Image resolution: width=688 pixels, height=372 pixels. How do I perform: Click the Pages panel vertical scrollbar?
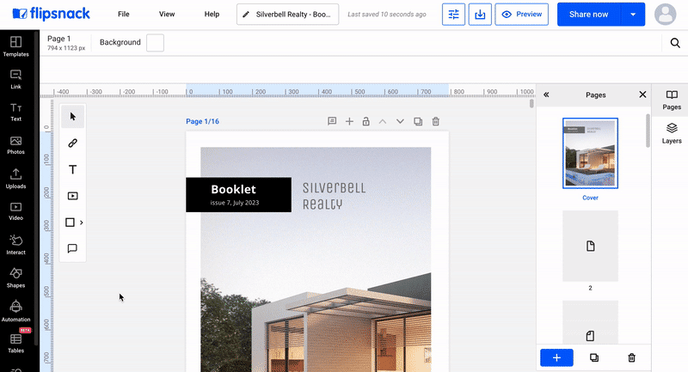(648, 131)
